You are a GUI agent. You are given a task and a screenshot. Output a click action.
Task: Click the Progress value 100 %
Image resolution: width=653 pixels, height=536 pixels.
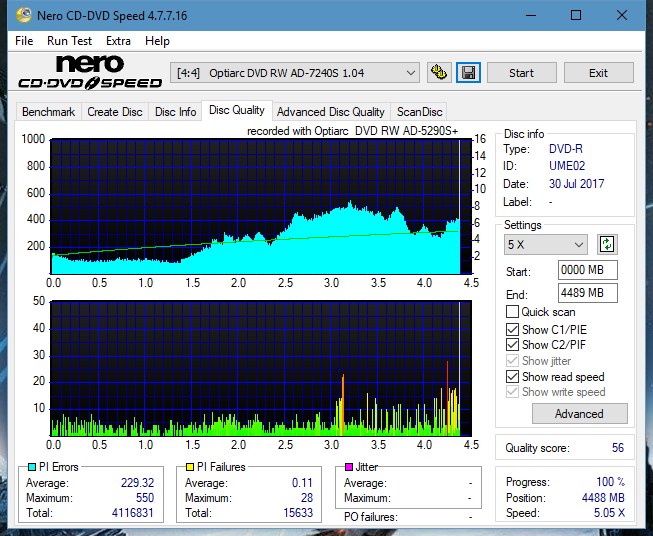coord(611,482)
